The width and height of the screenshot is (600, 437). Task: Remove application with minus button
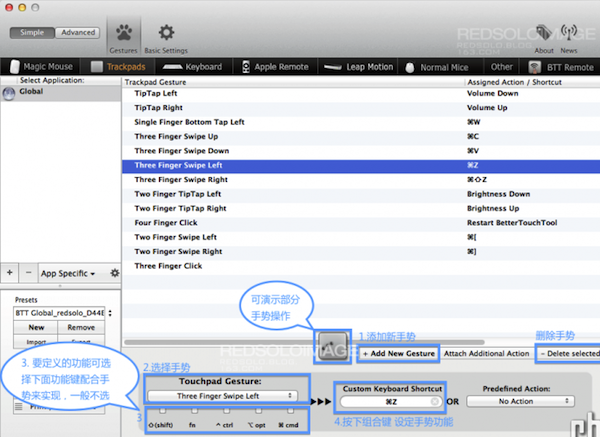tap(28, 272)
